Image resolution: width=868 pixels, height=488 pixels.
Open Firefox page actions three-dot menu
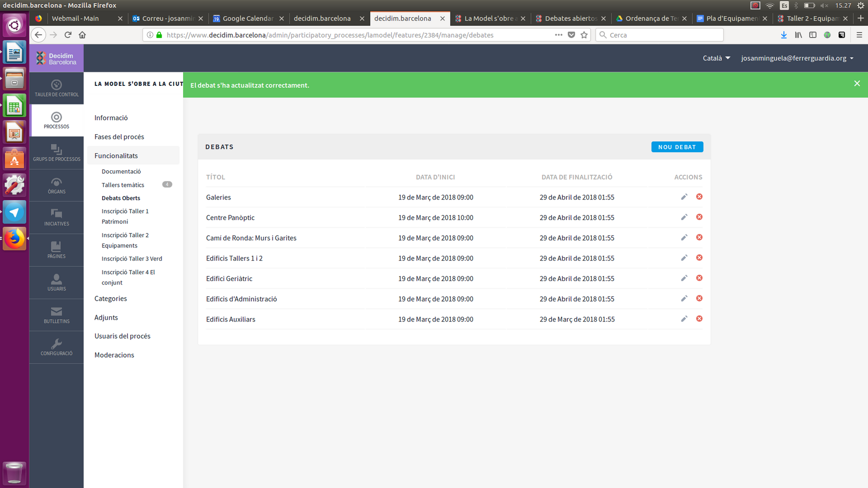coord(558,35)
